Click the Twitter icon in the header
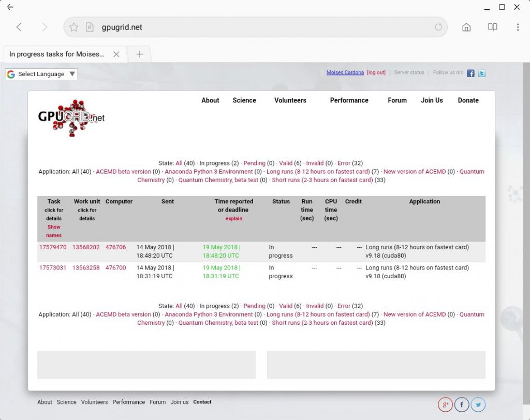This screenshot has width=530, height=420. pos(482,73)
